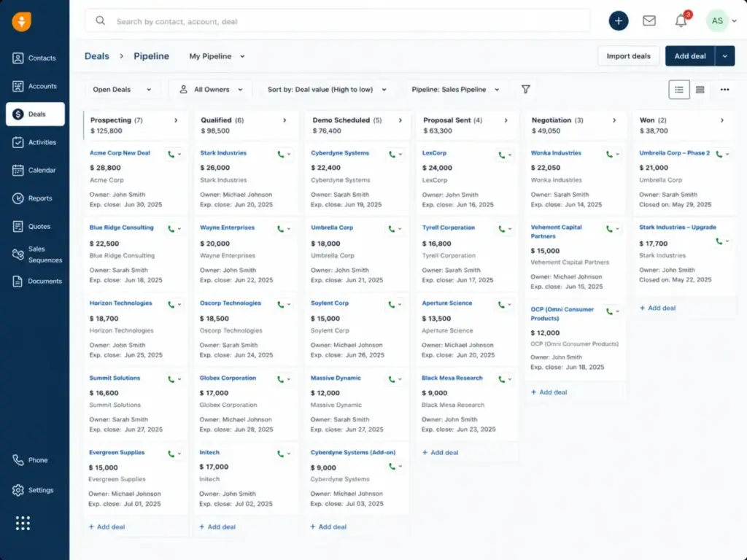Click the phone icon on Tyrell Corporation card
This screenshot has height=560, width=747.
[x=501, y=229]
